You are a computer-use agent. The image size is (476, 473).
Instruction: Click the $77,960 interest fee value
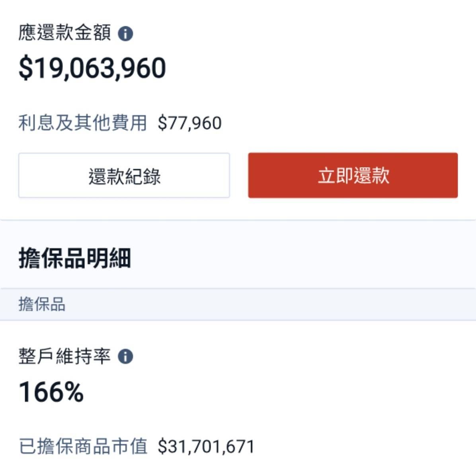(189, 123)
